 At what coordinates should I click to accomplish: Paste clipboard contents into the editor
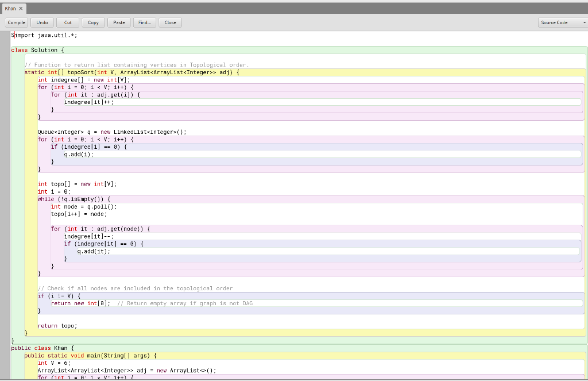click(119, 22)
